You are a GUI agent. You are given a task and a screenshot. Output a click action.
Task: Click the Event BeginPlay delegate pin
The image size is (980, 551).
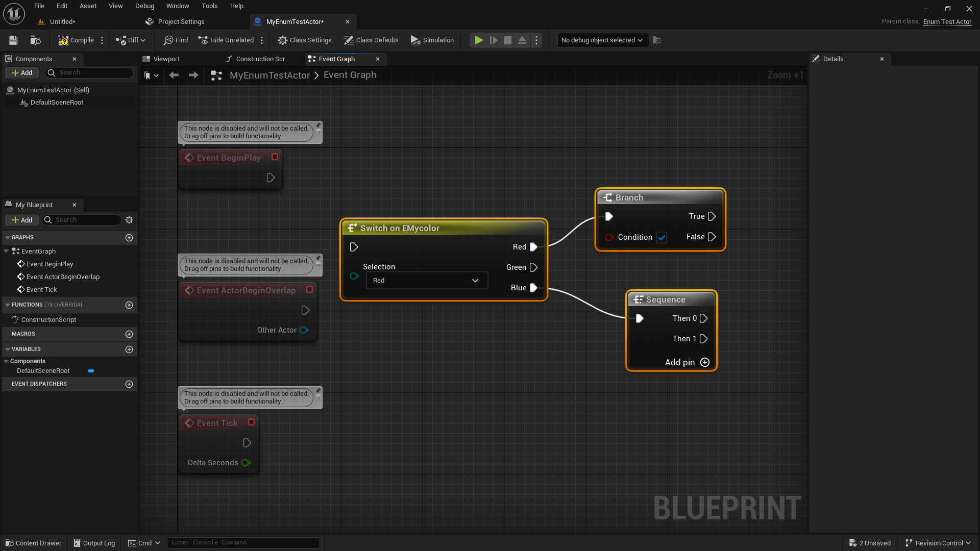[275, 157]
